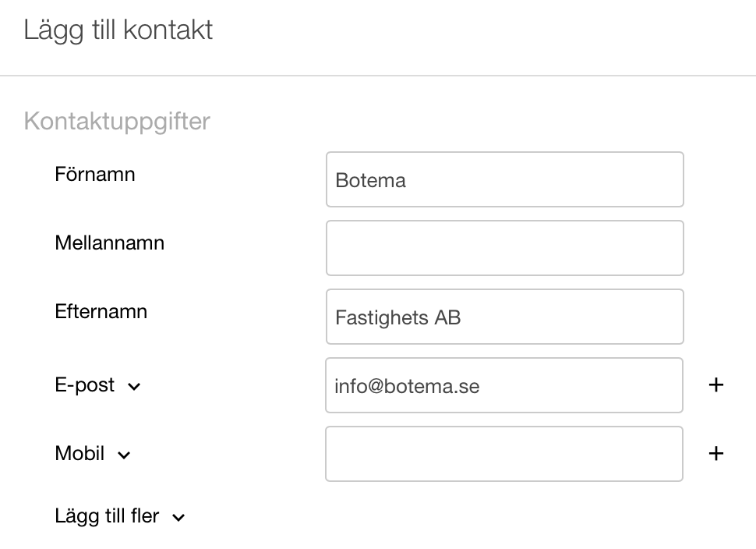Focus the empty Mobil number field

tap(504, 454)
